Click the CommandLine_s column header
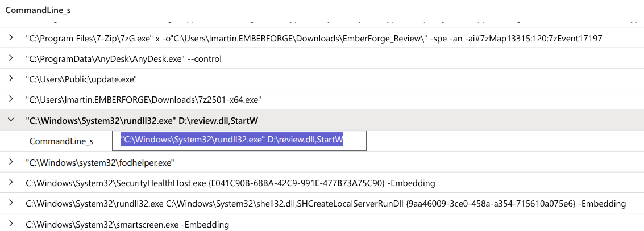 point(38,11)
